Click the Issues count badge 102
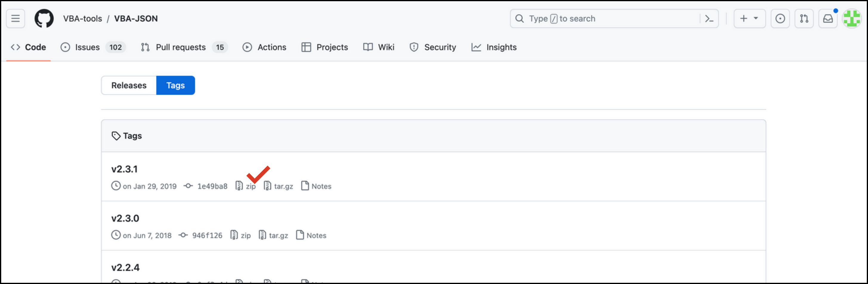The image size is (868, 284). point(115,47)
